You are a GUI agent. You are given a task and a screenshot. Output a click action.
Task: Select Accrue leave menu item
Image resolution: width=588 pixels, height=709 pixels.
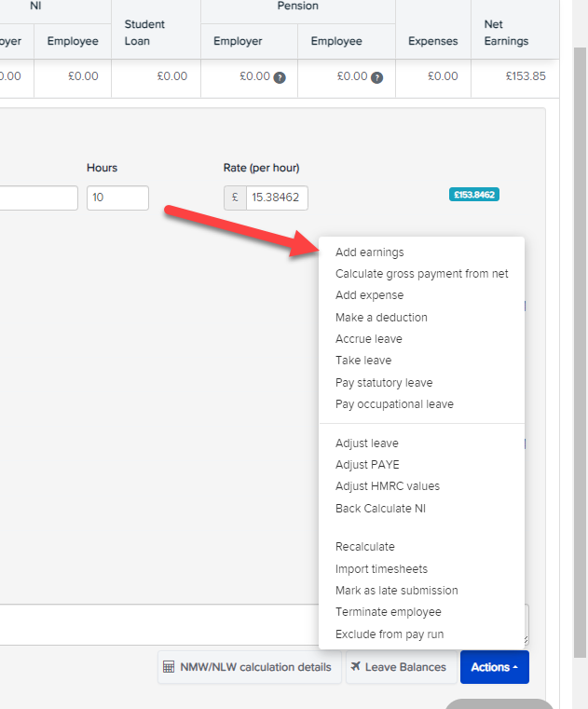point(368,339)
